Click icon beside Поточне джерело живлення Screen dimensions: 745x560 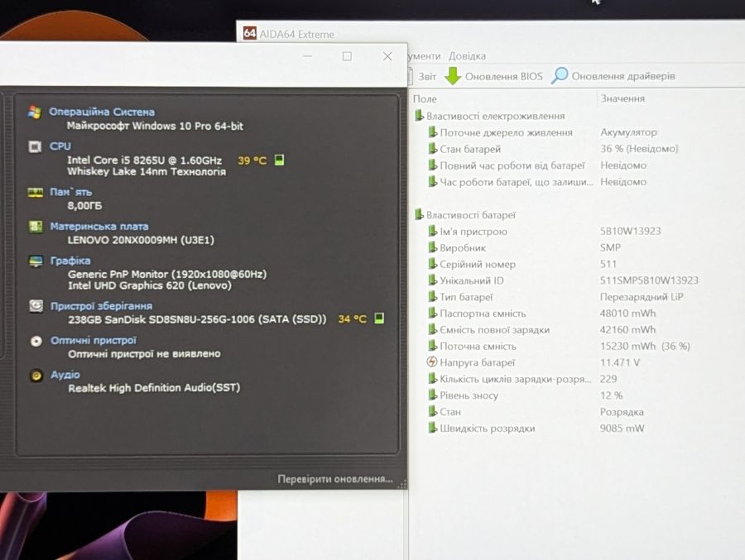tap(432, 132)
